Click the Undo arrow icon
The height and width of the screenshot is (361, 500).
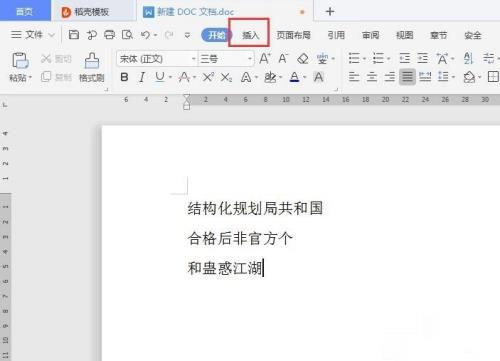point(145,35)
